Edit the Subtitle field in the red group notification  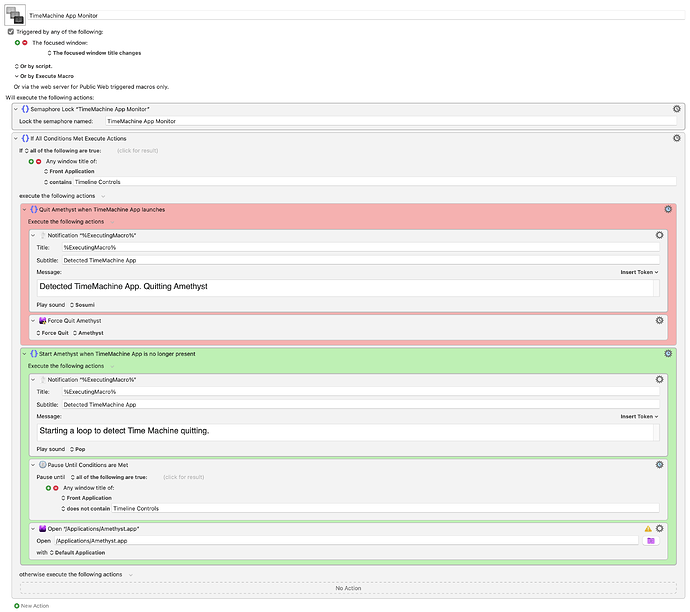[x=360, y=260]
